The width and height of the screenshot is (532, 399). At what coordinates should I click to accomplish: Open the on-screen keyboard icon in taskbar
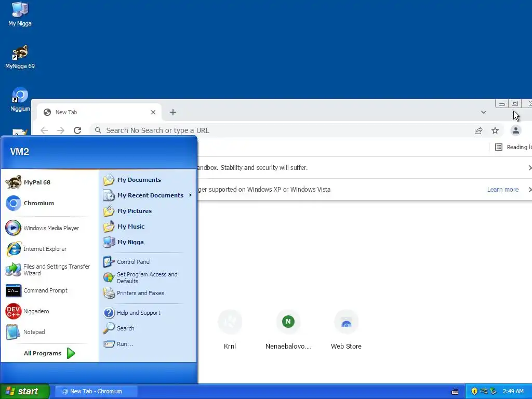coord(455,392)
